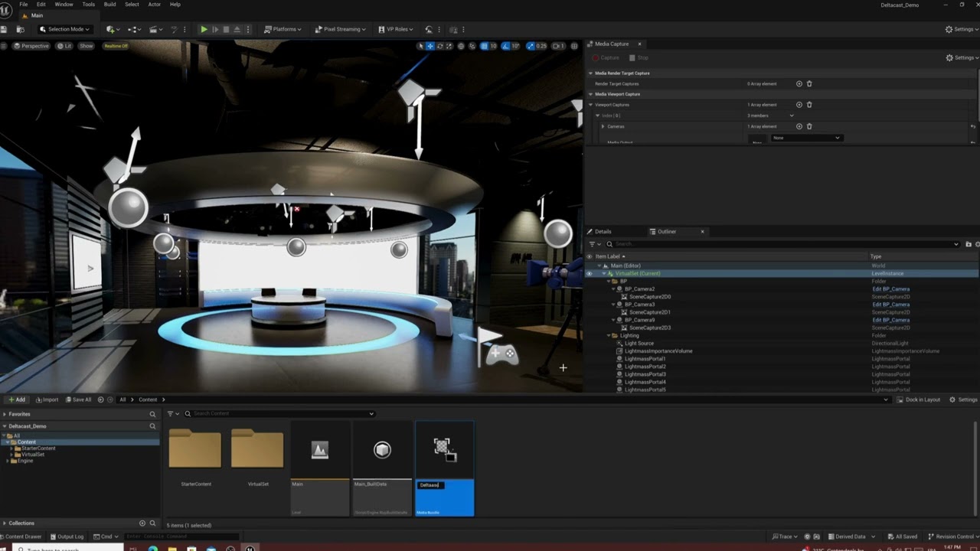Open the Build menu

[109, 5]
